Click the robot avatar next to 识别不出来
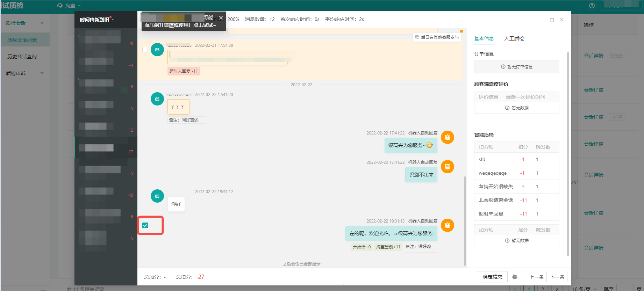644x291 pixels. [x=448, y=167]
